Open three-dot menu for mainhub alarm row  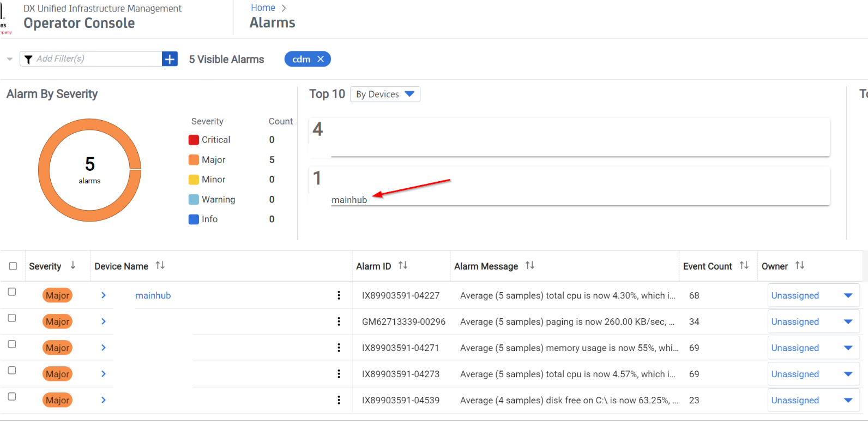339,295
